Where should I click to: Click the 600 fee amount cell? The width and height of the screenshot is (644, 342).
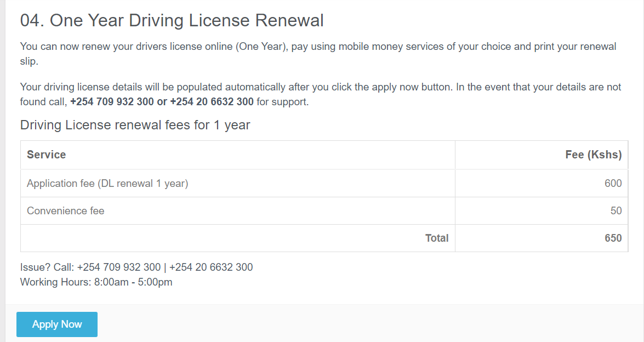(613, 184)
